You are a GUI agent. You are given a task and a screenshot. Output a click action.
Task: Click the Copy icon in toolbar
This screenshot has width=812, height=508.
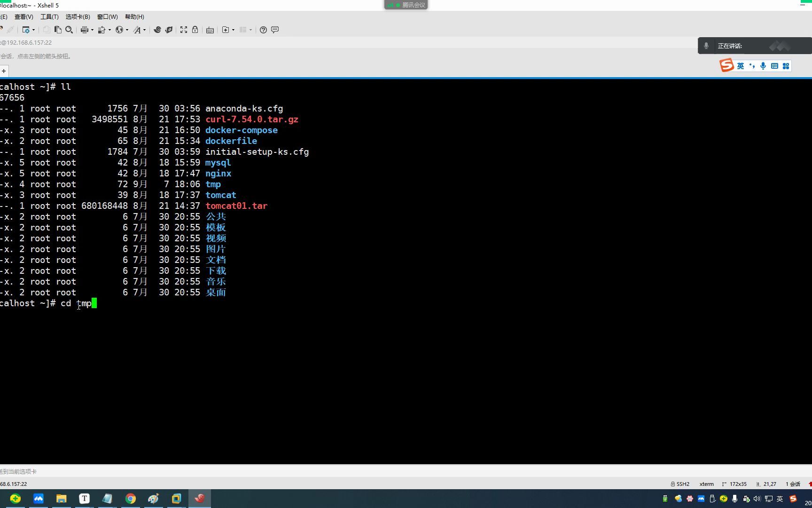point(46,30)
